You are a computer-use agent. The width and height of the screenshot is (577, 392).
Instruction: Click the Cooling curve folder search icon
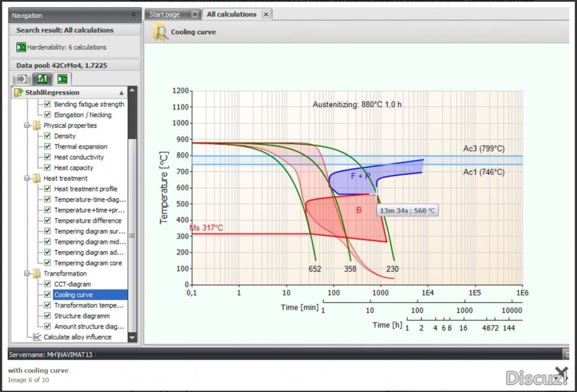160,32
